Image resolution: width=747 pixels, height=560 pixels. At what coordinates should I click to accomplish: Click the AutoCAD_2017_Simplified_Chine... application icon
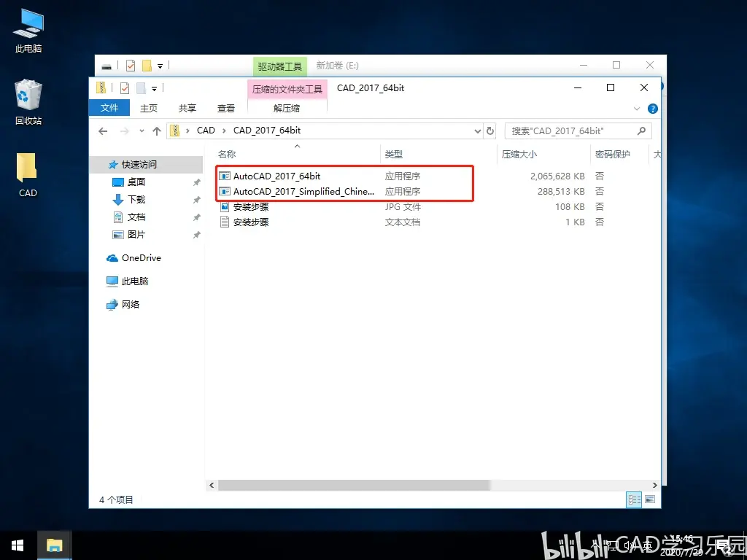coord(225,192)
